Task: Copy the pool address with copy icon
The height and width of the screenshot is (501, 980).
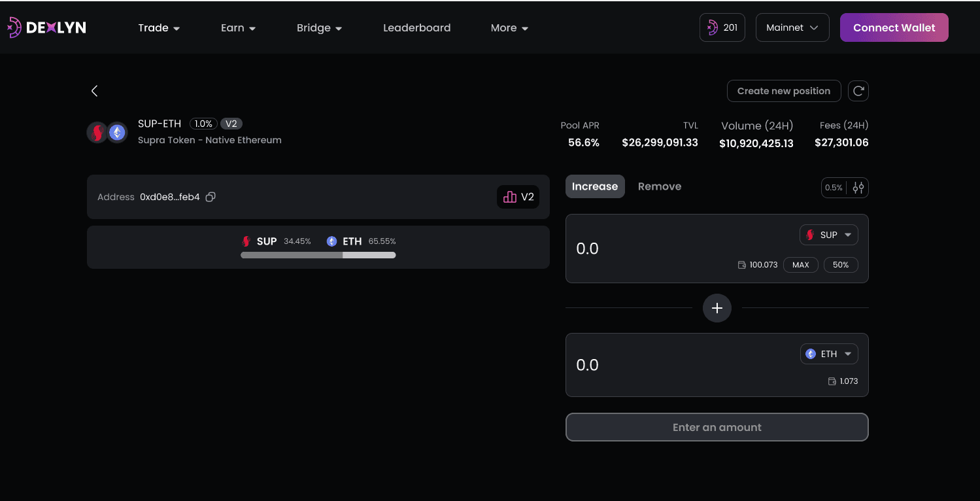Action: (211, 197)
